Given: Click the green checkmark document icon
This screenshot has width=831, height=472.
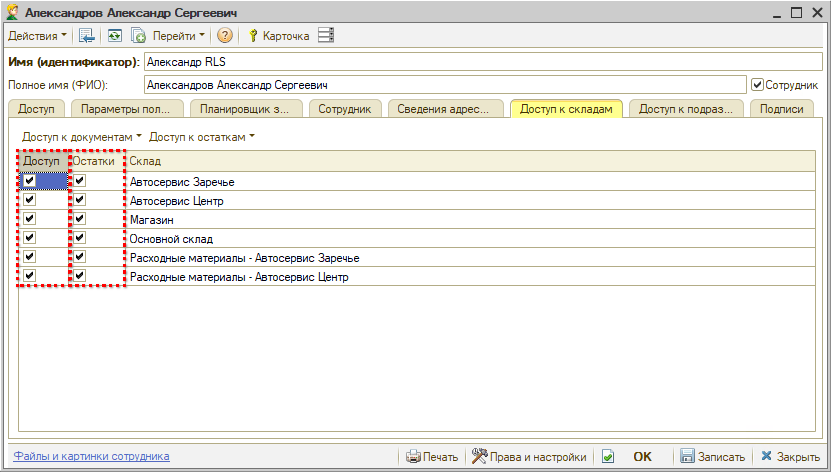Looking at the screenshot, I should (607, 456).
